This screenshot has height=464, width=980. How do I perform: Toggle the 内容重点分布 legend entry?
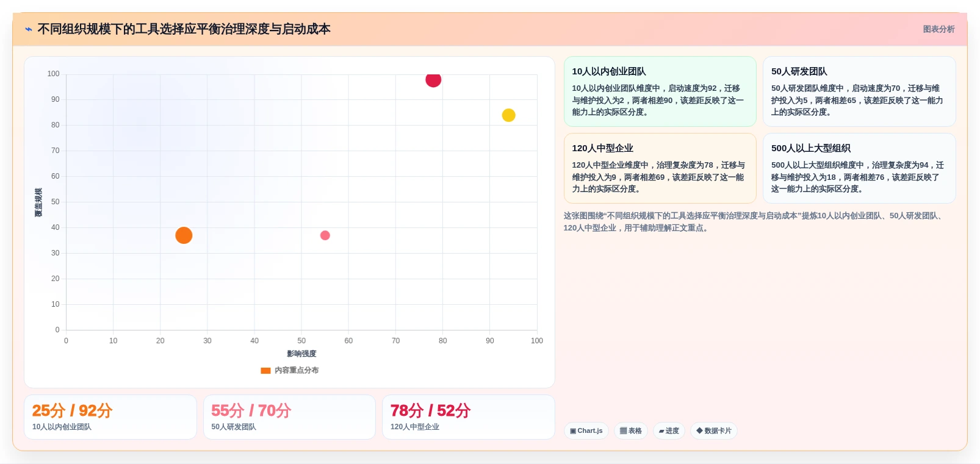(290, 370)
